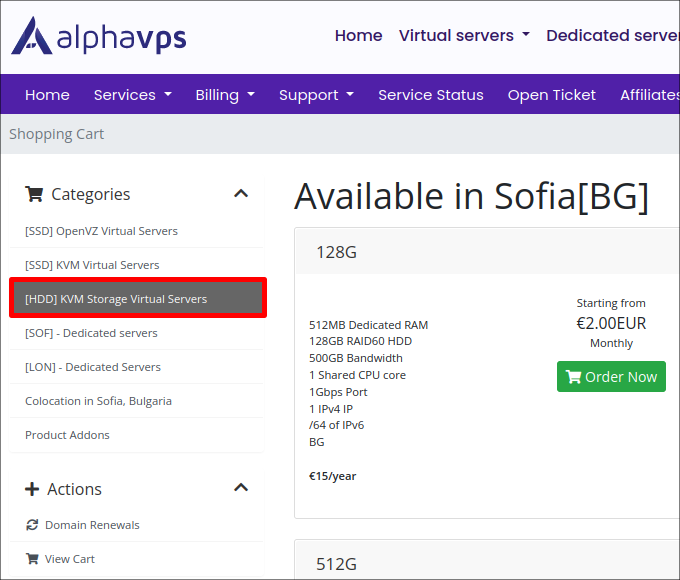680x580 pixels.
Task: Click the alphavps logo
Action: 99,36
